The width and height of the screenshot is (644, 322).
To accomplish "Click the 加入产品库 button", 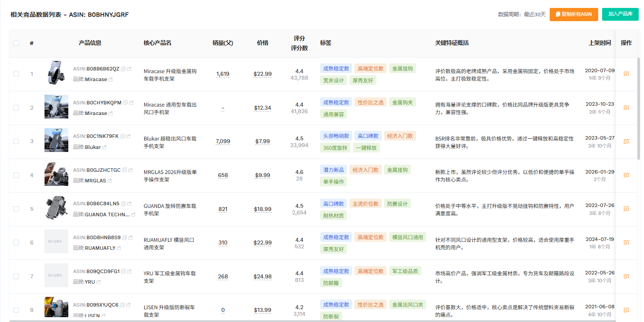I will tap(620, 14).
